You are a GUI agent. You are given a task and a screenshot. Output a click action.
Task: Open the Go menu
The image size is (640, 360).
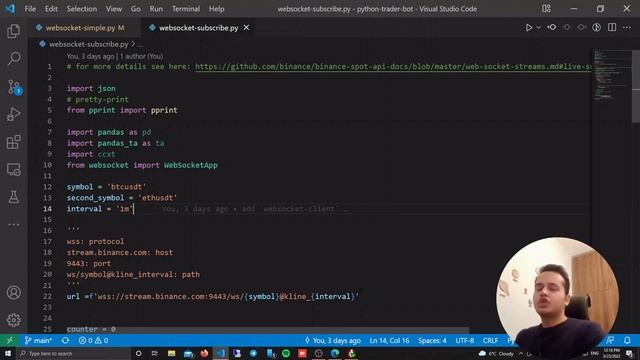pyautogui.click(x=136, y=9)
